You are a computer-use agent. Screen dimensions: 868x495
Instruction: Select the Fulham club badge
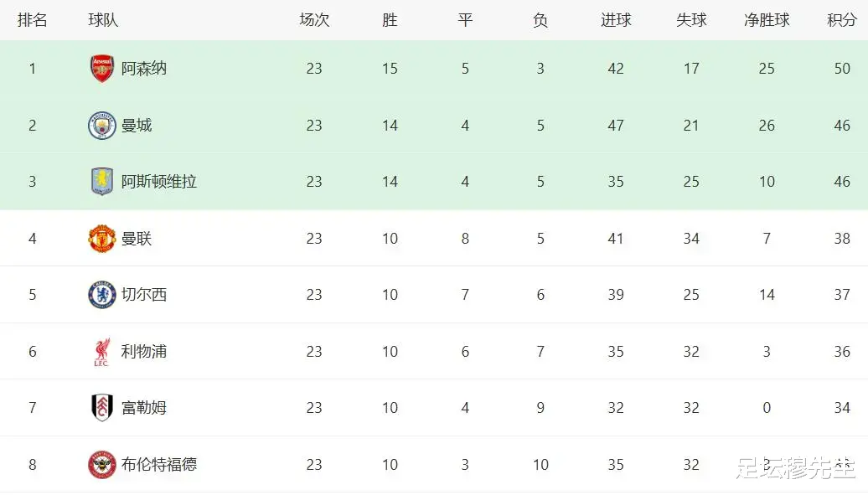coord(102,408)
